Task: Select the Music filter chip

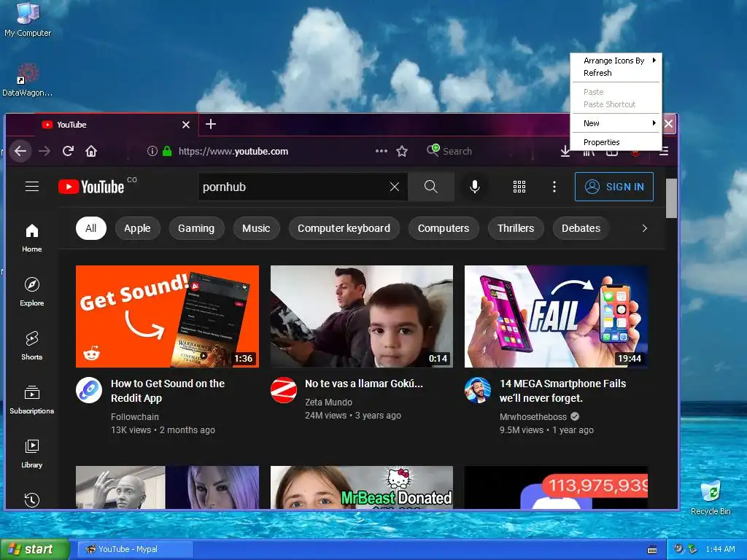Action: click(x=256, y=228)
